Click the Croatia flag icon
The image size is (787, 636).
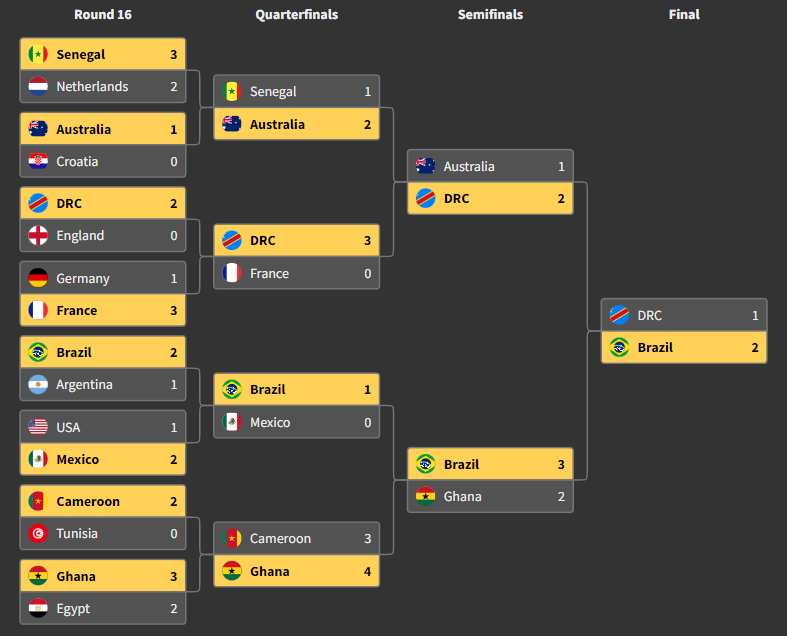[x=38, y=161]
